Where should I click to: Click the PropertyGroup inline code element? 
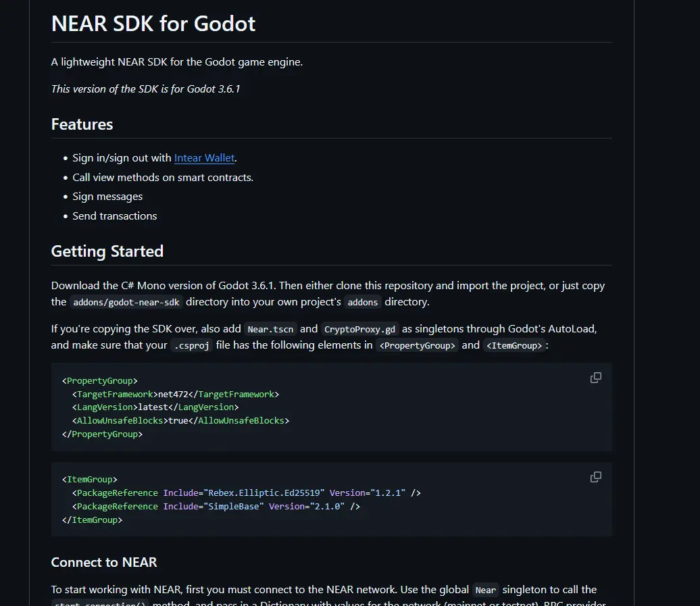[x=418, y=345]
